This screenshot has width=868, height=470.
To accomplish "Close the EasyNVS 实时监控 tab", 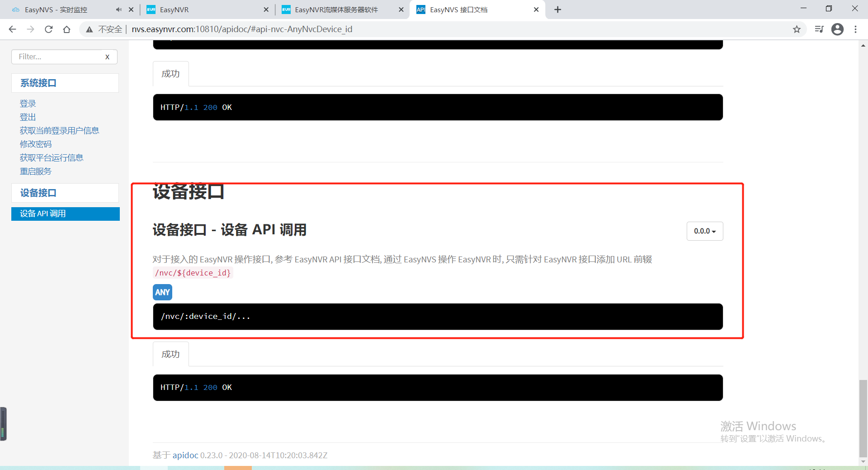I will [x=131, y=9].
